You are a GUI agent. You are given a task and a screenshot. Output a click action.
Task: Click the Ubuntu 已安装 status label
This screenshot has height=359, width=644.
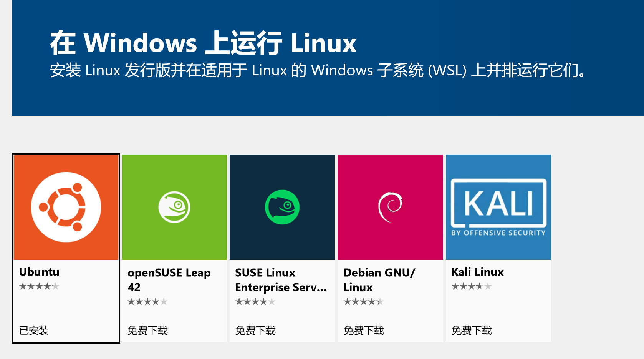pyautogui.click(x=34, y=330)
